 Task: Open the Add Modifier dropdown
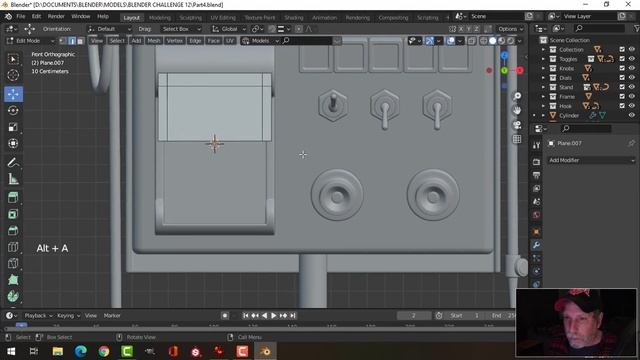coord(591,160)
